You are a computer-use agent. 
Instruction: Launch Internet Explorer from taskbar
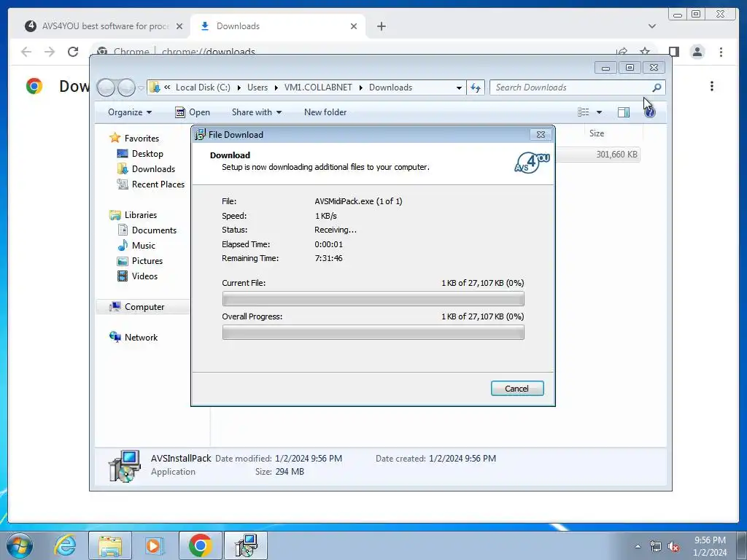tap(65, 545)
